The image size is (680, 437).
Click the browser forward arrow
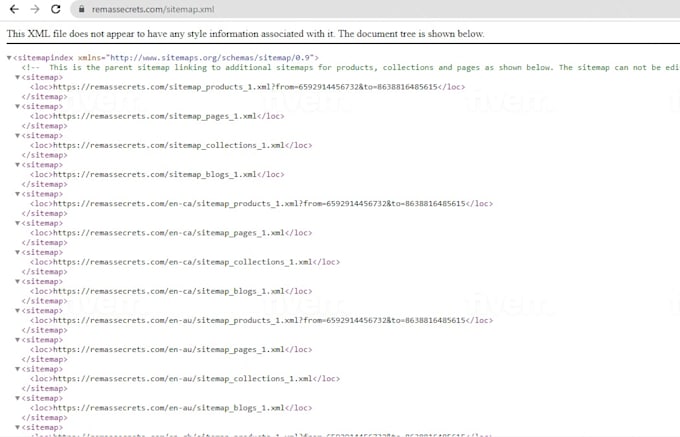click(x=35, y=9)
